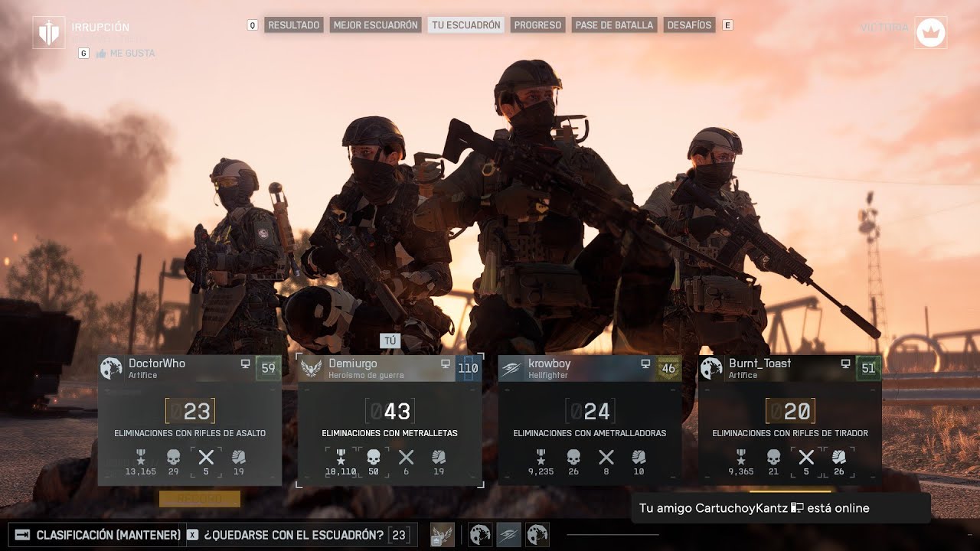Viewport: 980px width, 551px height.
Task: Click the Clasificación (Mantener) button
Action: click(x=97, y=535)
